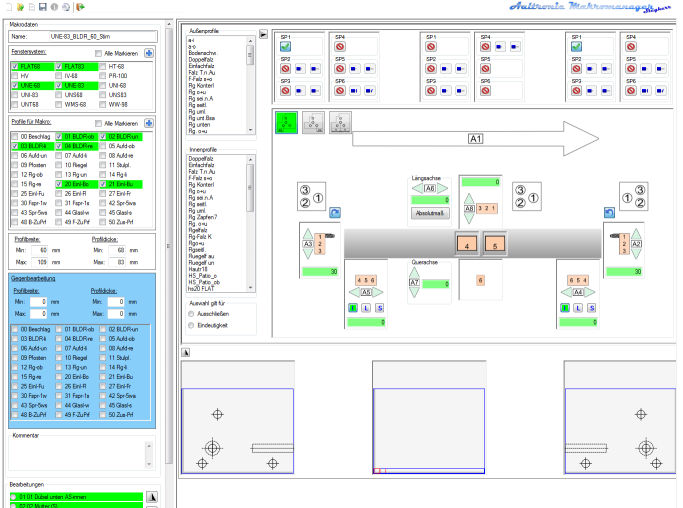Image resolution: width=683 pixels, height=508 pixels.
Task: Click the blue rotate arrow above A2
Action: tap(607, 213)
